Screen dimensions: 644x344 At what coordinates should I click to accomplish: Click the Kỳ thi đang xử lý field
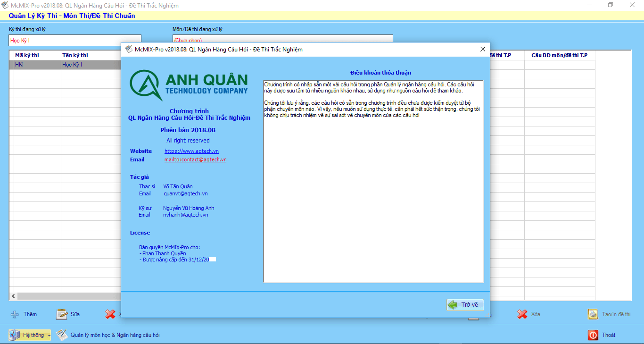75,40
